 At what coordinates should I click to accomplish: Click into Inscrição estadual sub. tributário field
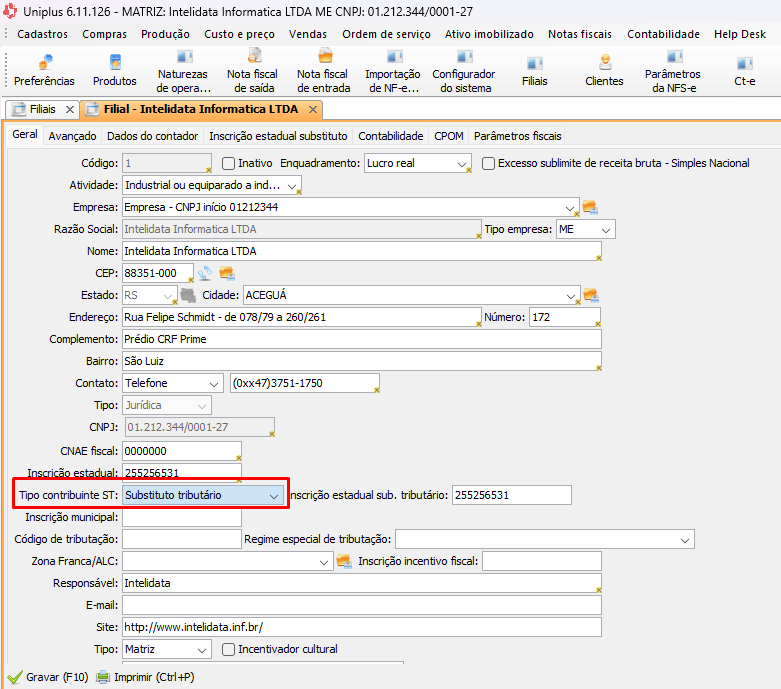512,496
